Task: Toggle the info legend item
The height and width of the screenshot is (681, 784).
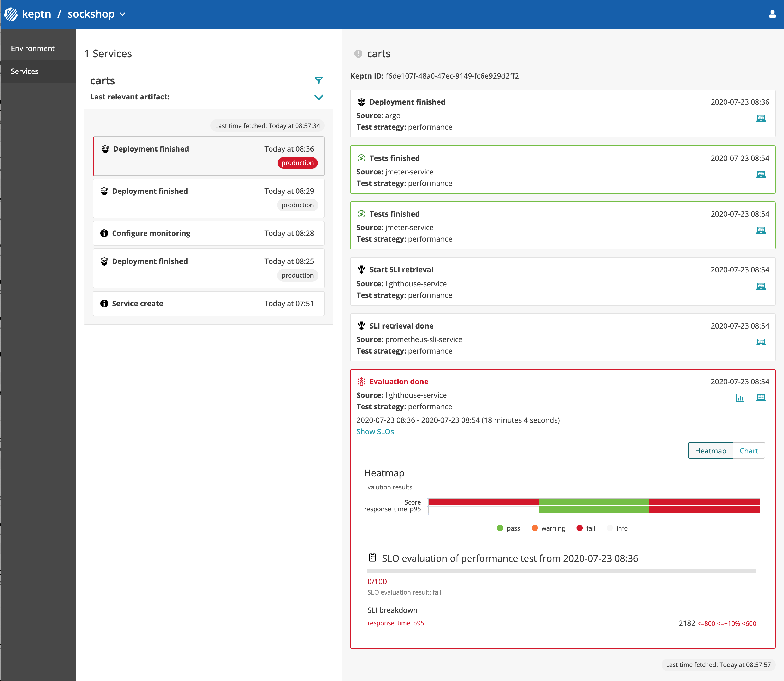Action: (x=617, y=528)
